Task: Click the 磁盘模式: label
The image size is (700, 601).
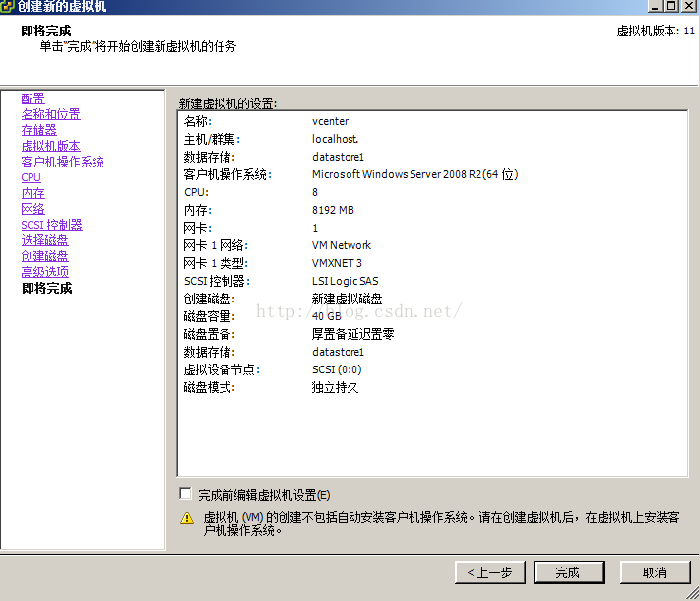Action: [210, 387]
